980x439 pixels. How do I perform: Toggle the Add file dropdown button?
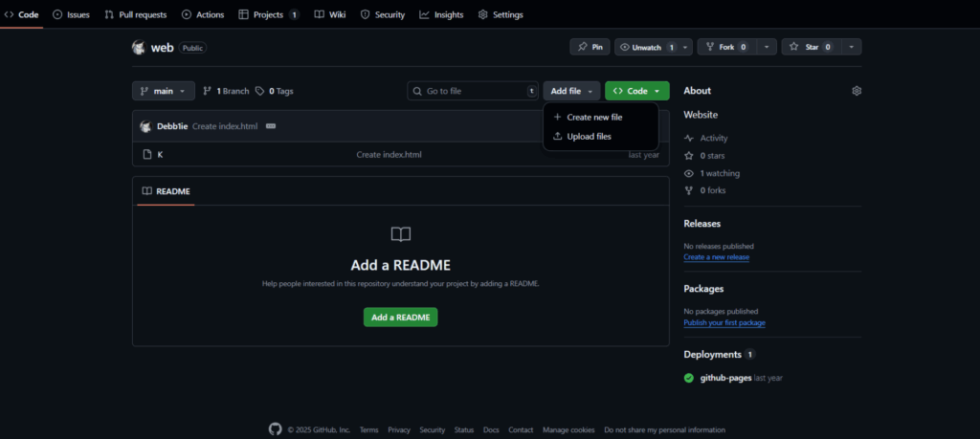[x=571, y=91]
